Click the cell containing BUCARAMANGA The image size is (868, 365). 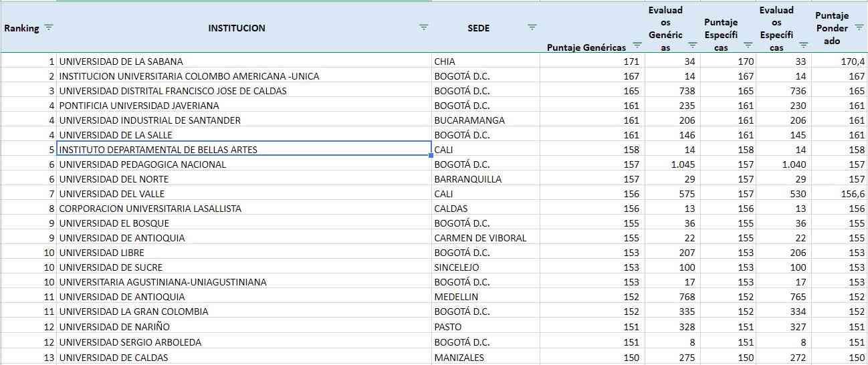pyautogui.click(x=469, y=120)
